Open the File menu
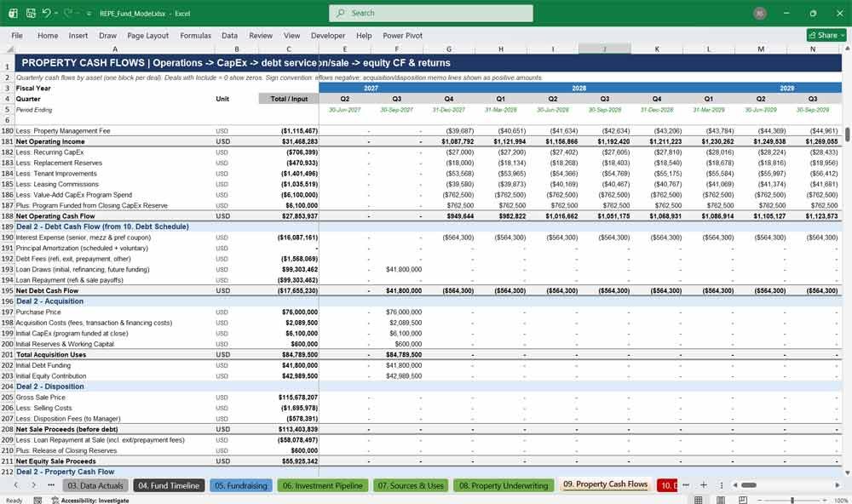This screenshot has height=504, width=852. click(17, 35)
